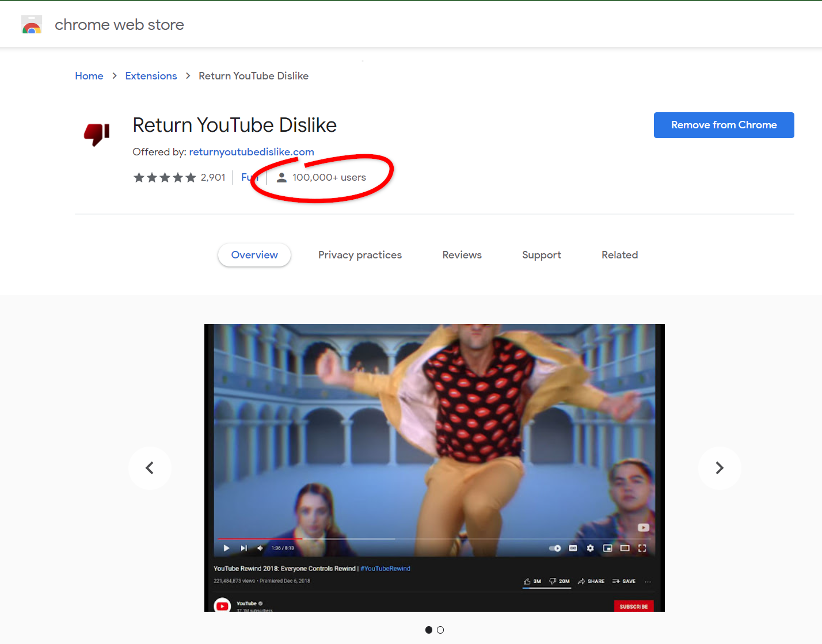Image resolution: width=822 pixels, height=644 pixels.
Task: Open the Home breadcrumb link
Action: click(x=89, y=76)
